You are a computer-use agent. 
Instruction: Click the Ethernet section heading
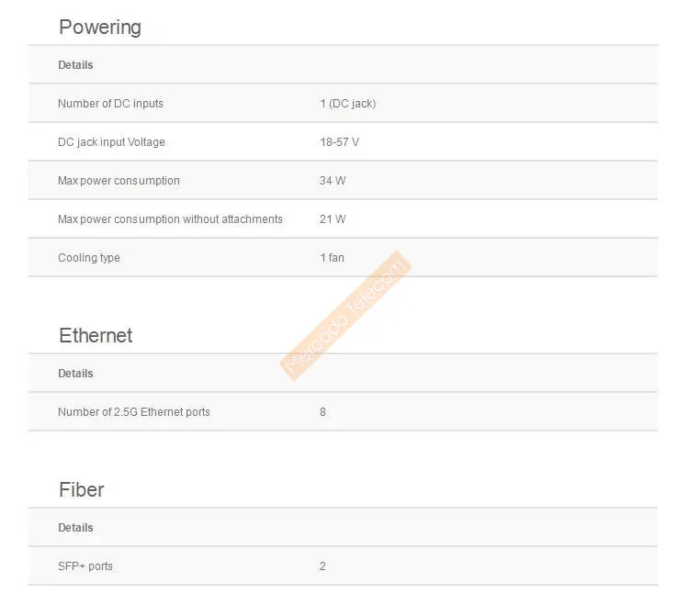[96, 336]
